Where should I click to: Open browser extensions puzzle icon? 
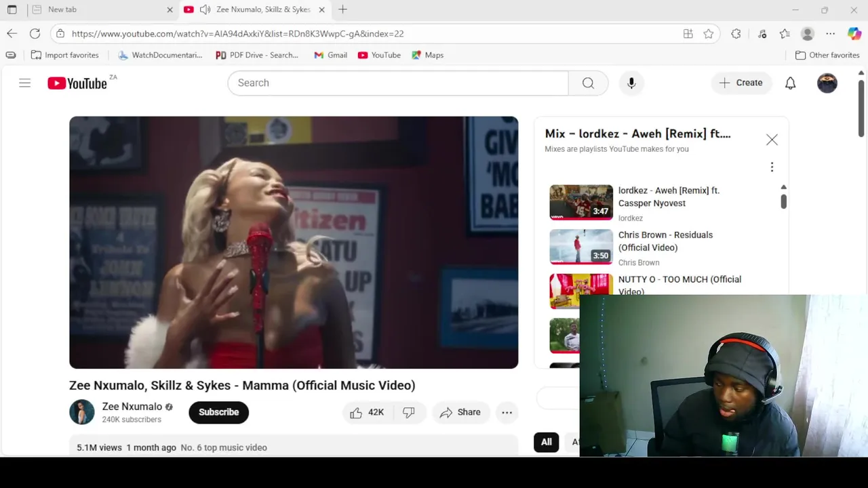tap(736, 33)
